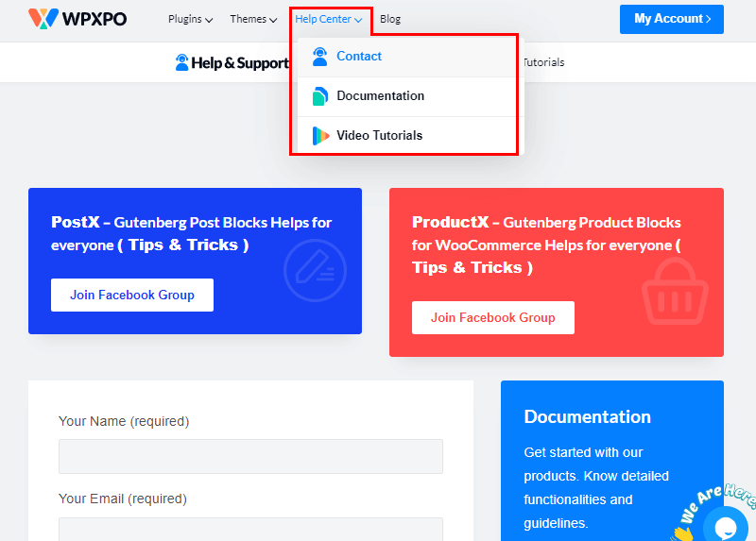Click the Documentation heading in blue card
This screenshot has width=756, height=541.
[587, 416]
